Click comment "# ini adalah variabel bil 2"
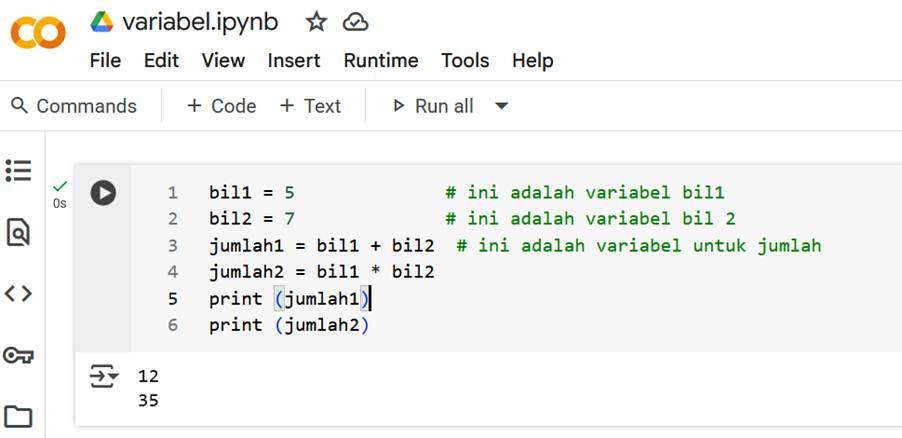Screen dimensions: 902x438 tap(591, 219)
